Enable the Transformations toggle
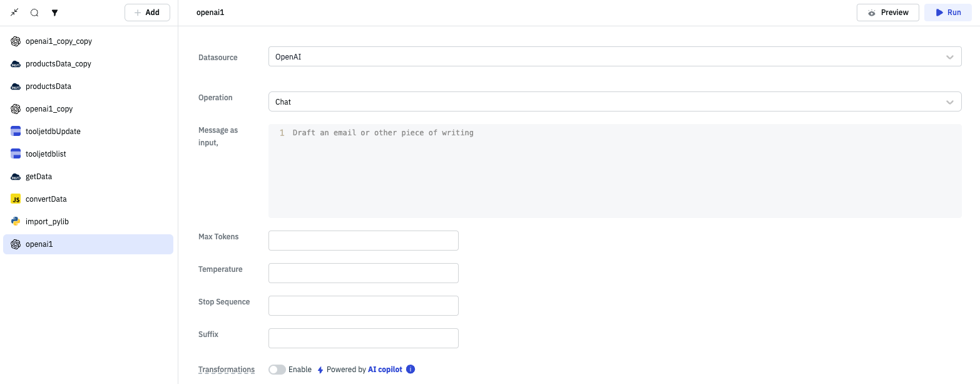980x384 pixels. point(277,370)
